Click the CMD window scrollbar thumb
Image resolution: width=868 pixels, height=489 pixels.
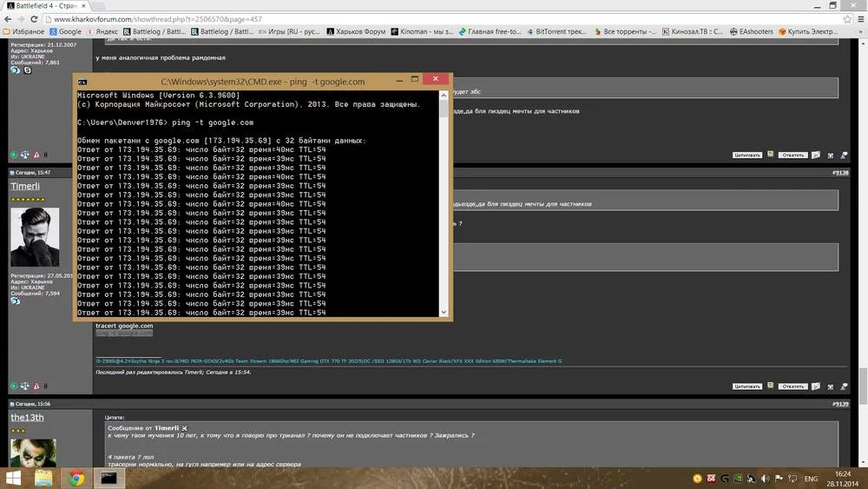(x=444, y=108)
